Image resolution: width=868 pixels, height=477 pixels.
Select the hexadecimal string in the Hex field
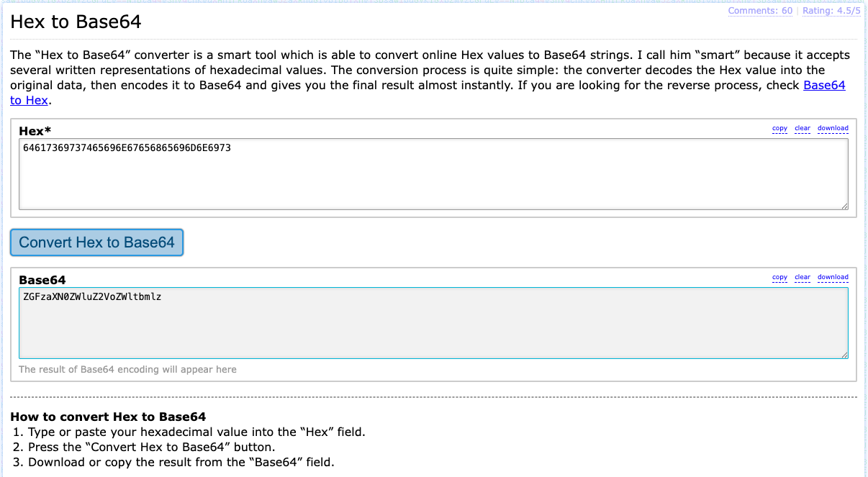(126, 147)
